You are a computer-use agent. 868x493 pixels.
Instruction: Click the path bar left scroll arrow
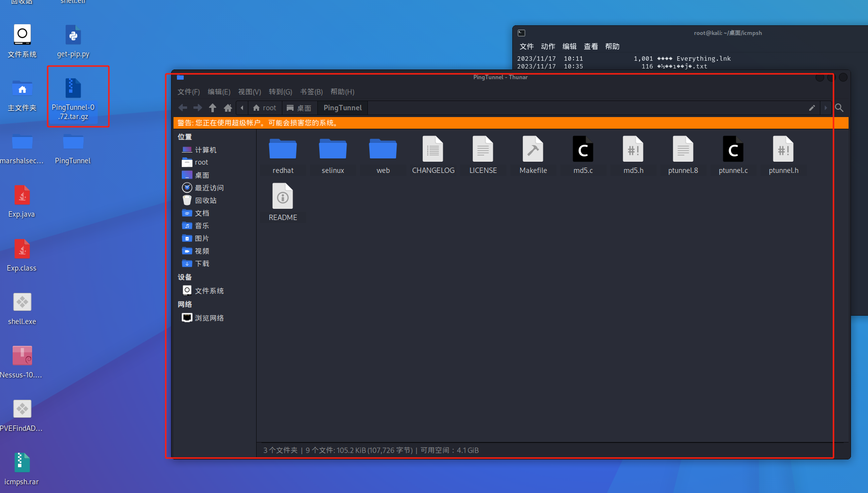(242, 108)
